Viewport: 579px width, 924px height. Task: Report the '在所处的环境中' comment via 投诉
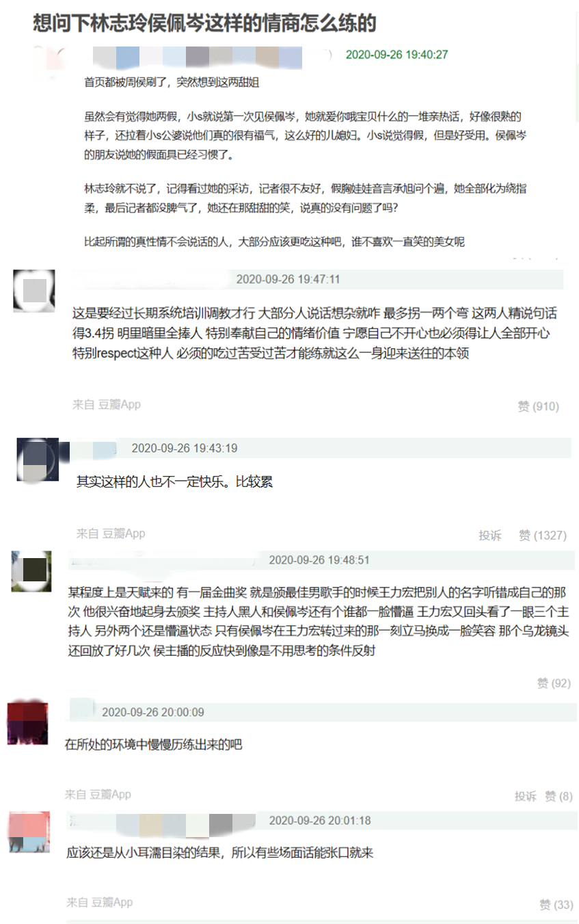click(x=526, y=796)
